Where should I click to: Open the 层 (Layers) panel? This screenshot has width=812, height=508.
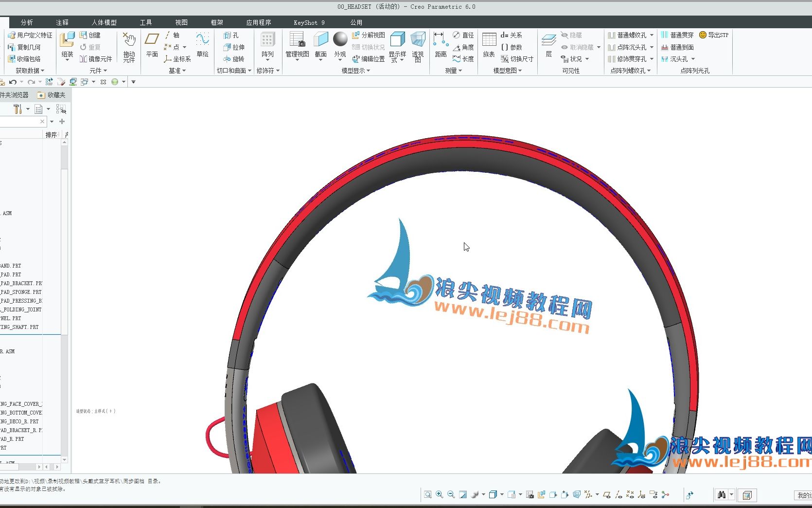(x=548, y=47)
